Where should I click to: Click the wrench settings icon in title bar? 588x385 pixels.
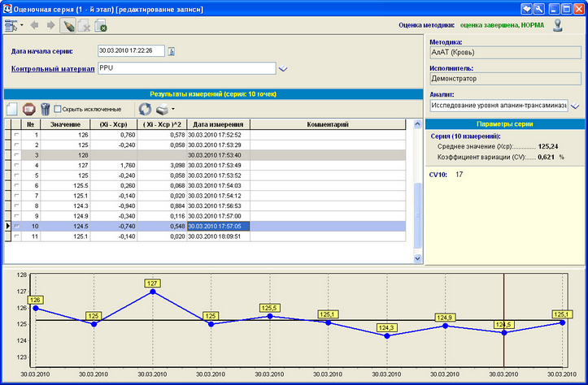click(539, 8)
